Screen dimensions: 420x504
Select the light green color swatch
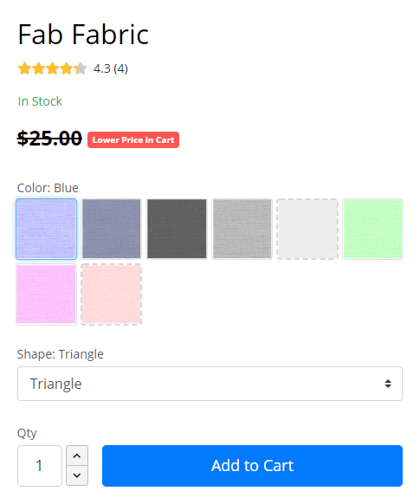coord(372,229)
